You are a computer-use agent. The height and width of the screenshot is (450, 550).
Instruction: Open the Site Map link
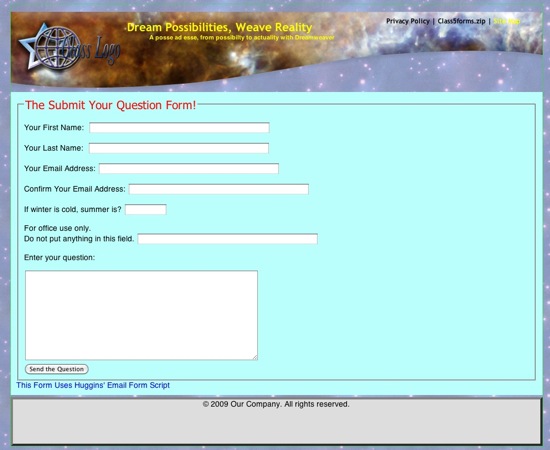(x=507, y=21)
